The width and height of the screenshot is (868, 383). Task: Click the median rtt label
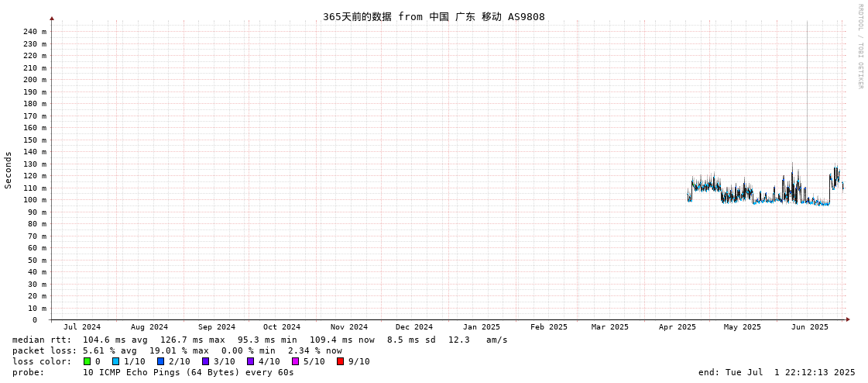coord(42,340)
